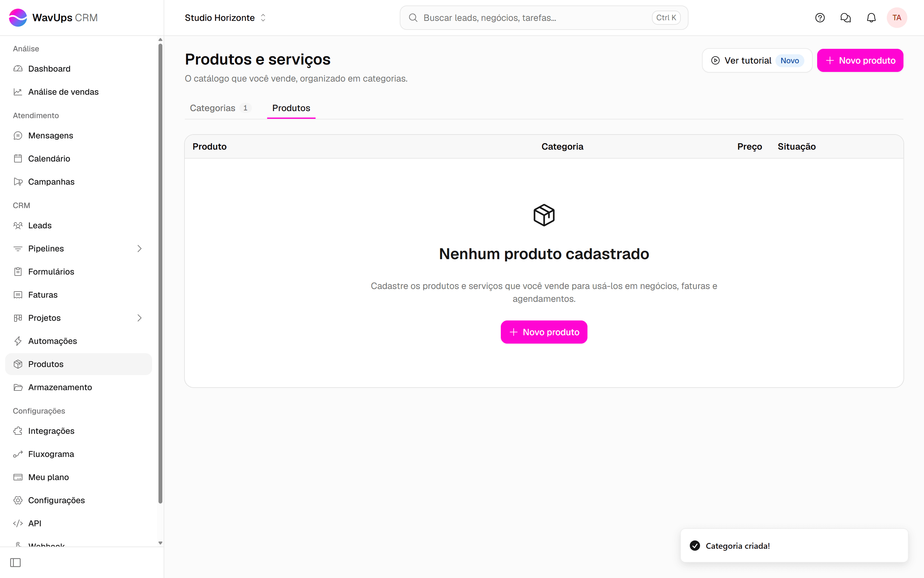Screen dimensions: 924x578
Task: Open Mensagens in sidebar
Action: [78, 135]
